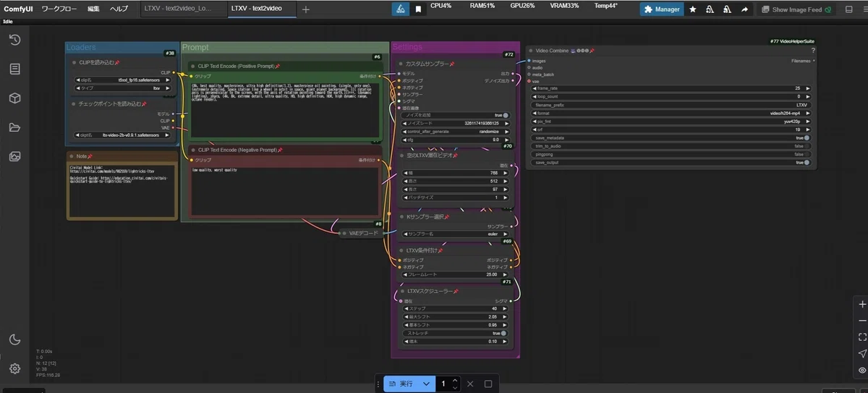This screenshot has height=393, width=868.
Task: Click the navigation arrow canvas control icon
Action: (861, 353)
